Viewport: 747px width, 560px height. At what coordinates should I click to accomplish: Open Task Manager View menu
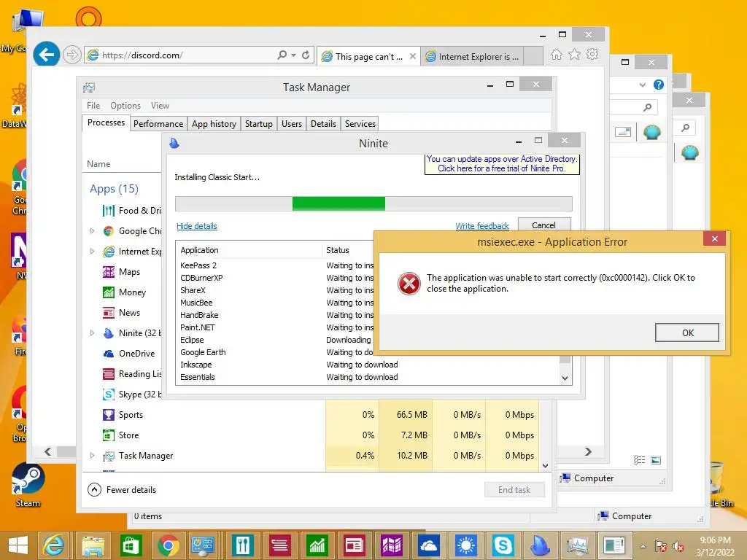coord(160,106)
